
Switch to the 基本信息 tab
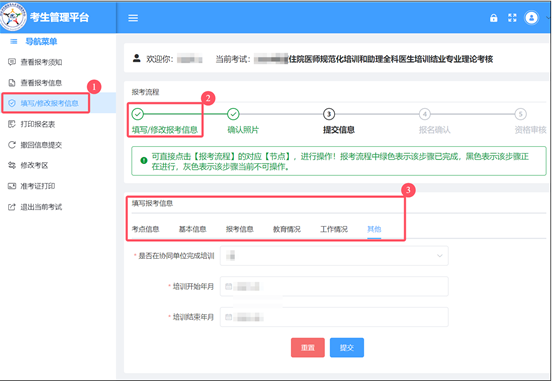[x=192, y=229]
